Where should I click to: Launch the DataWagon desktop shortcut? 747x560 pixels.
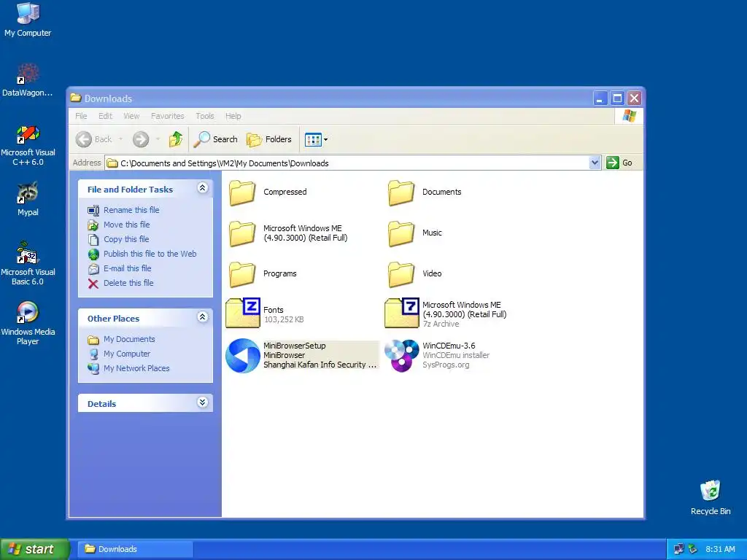pos(28,80)
